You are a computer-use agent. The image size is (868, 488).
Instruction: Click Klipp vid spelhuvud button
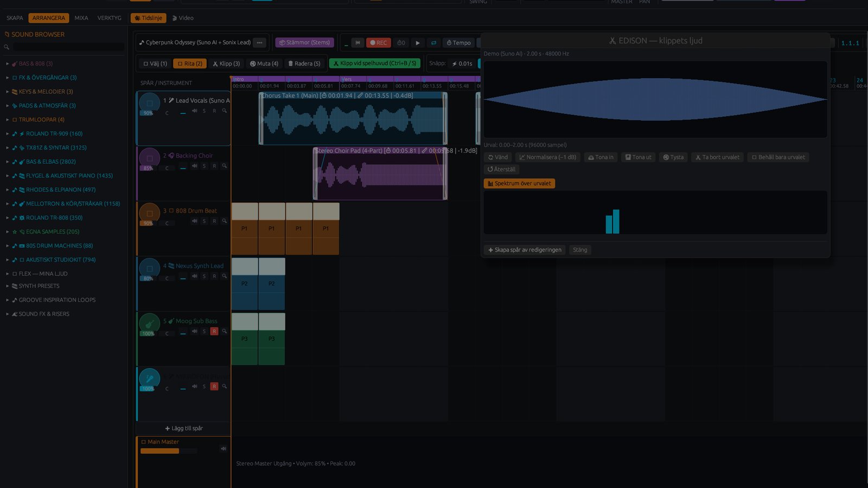pyautogui.click(x=375, y=63)
